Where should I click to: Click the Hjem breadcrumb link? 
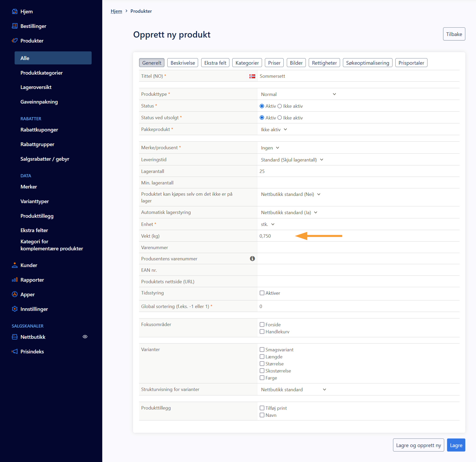coord(116,11)
